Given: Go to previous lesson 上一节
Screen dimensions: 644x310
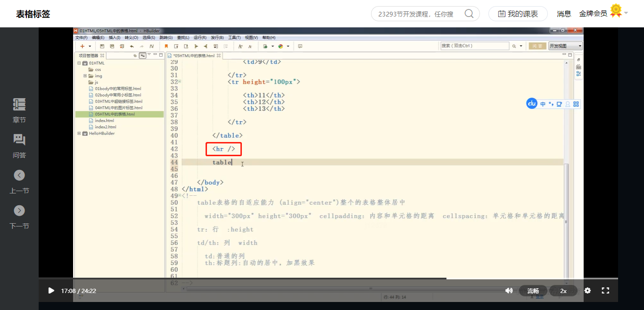Looking at the screenshot, I should 19,181.
